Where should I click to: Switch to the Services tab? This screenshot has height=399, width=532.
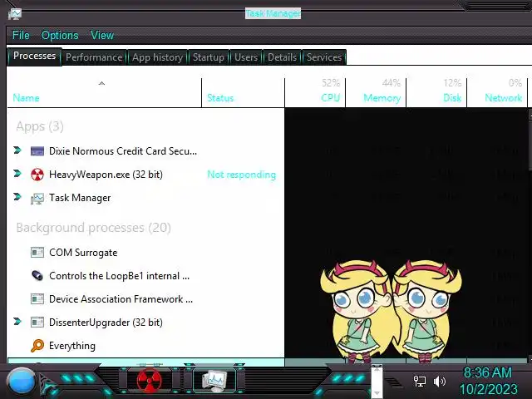324,57
